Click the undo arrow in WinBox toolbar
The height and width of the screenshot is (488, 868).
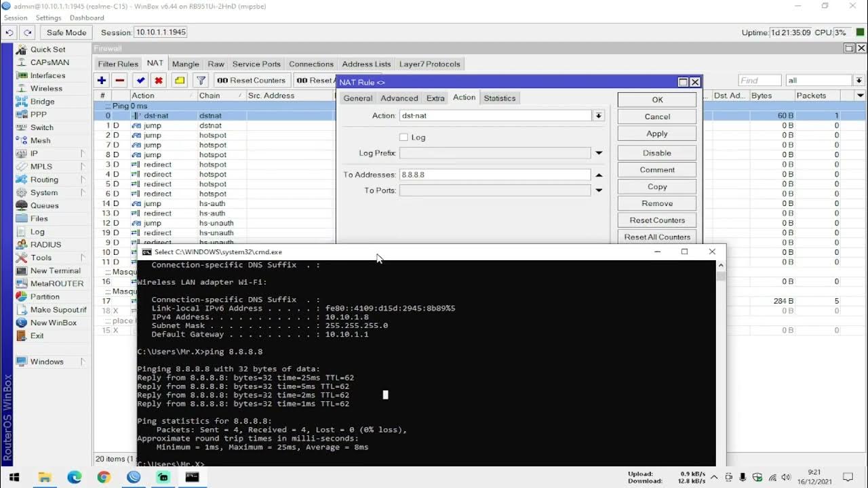tap(9, 33)
